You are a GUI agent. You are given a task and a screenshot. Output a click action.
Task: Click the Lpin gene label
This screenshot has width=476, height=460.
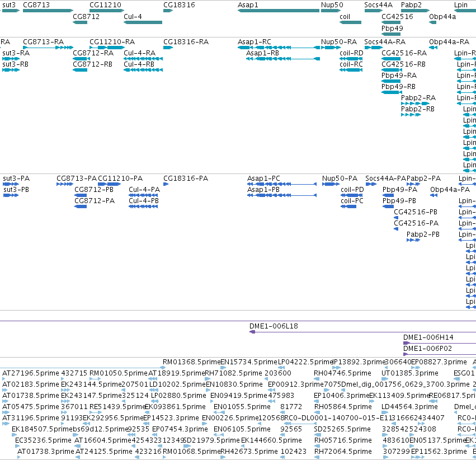pos(461,5)
